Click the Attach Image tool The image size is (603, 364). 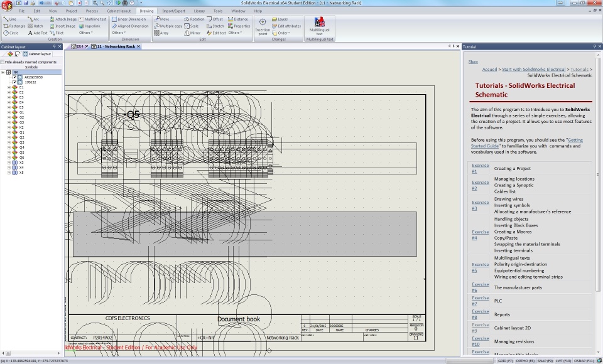[x=63, y=19]
